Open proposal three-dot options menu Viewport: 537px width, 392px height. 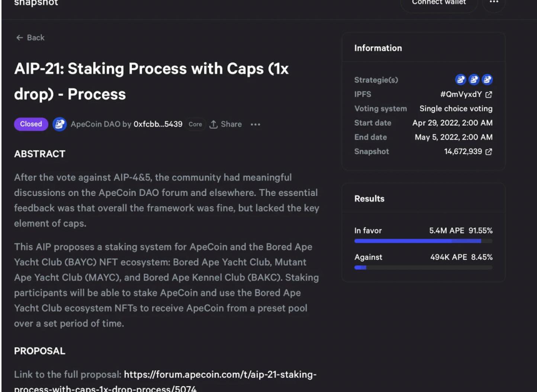tap(255, 124)
